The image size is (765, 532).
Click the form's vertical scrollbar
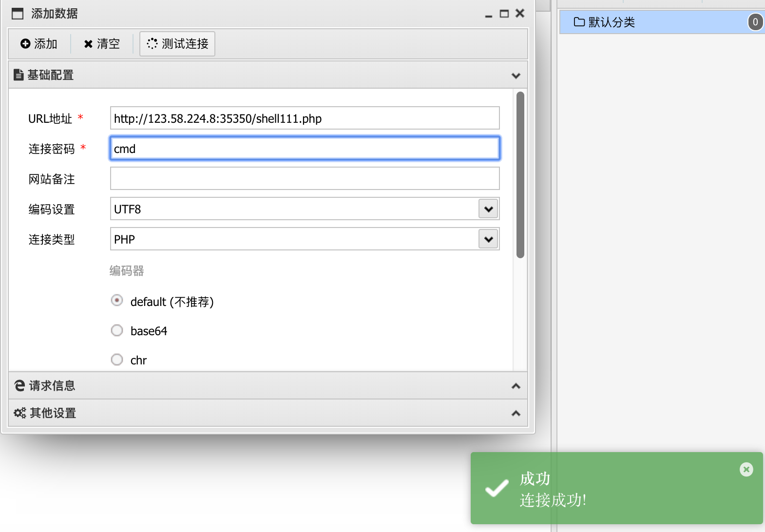[x=520, y=175]
